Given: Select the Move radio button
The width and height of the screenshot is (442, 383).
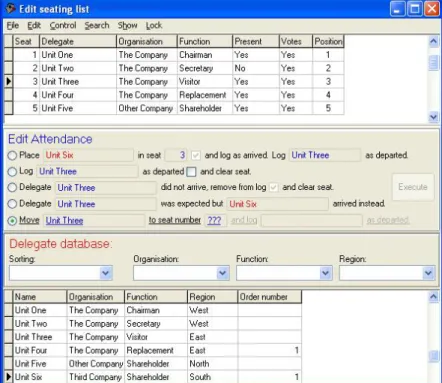Looking at the screenshot, I should 12,221.
